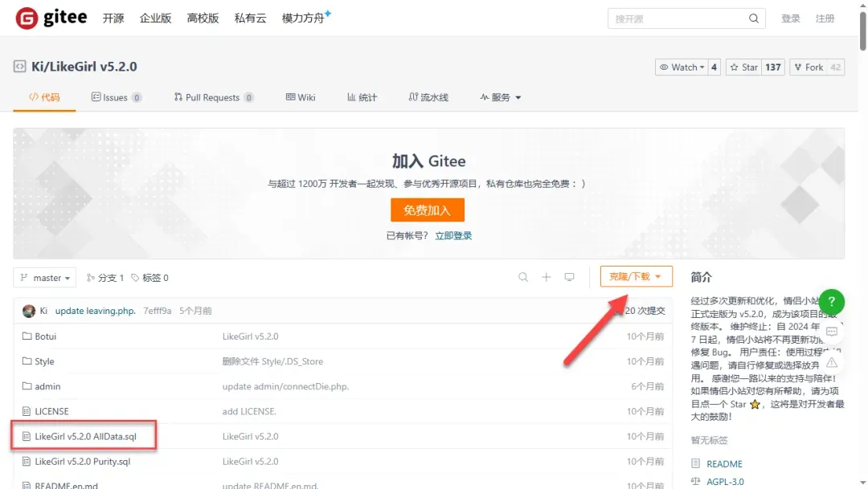Image resolution: width=868 pixels, height=489 pixels.
Task: Click the 分支 1 link
Action: [x=105, y=278]
